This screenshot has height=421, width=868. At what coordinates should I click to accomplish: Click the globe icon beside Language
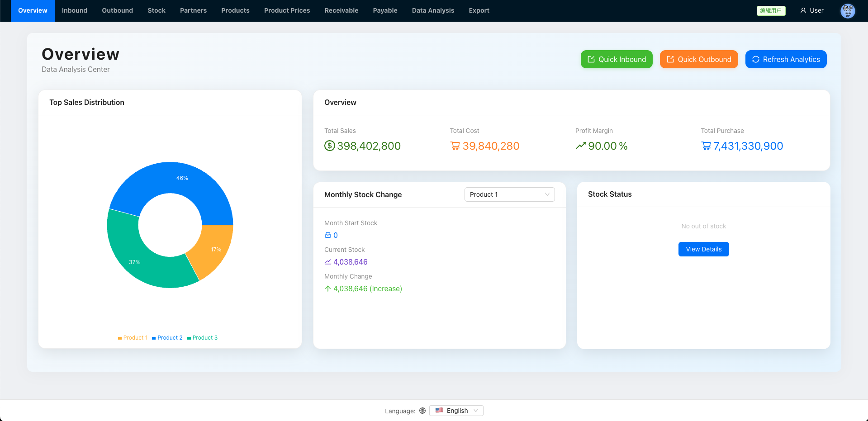click(422, 411)
